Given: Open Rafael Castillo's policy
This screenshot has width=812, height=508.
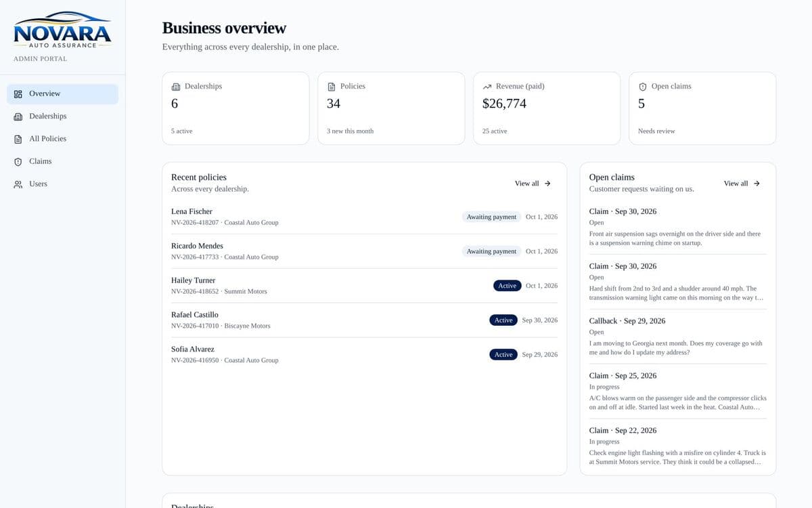Looking at the screenshot, I should click(364, 320).
